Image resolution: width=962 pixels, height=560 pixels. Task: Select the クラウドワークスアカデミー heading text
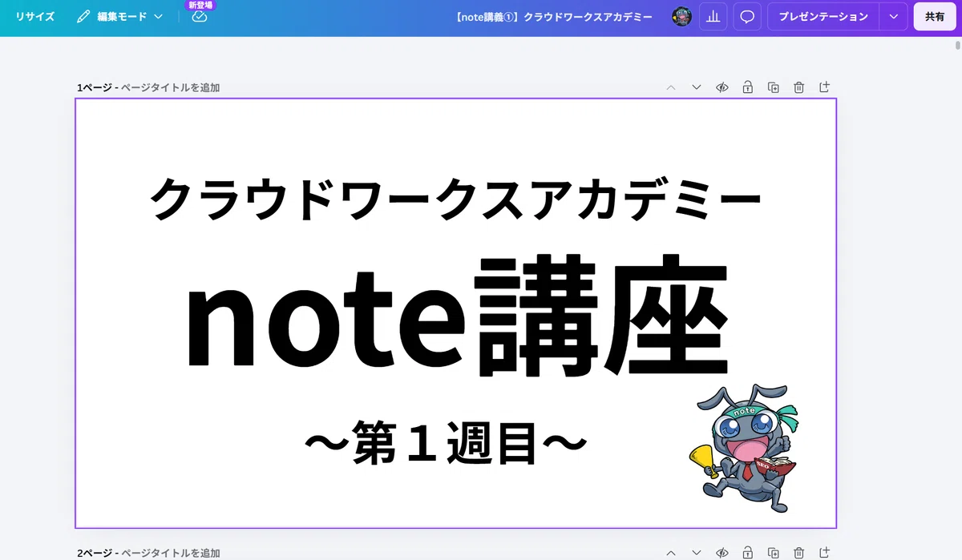click(x=455, y=199)
